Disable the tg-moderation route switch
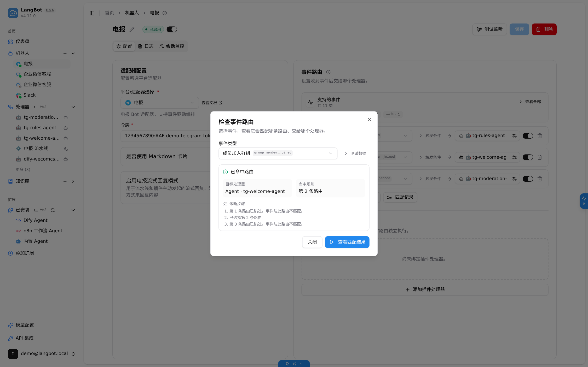 point(528,179)
